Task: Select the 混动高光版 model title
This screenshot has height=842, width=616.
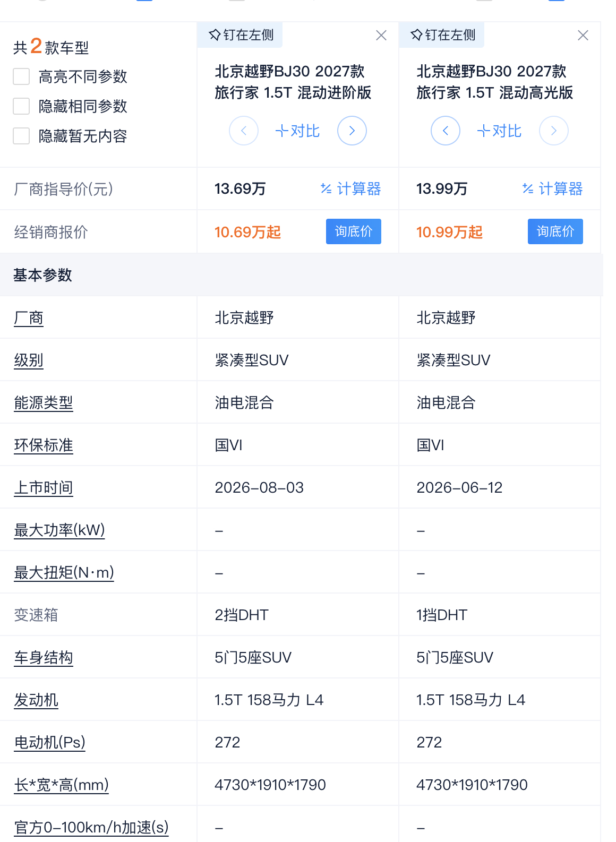Action: coord(495,82)
